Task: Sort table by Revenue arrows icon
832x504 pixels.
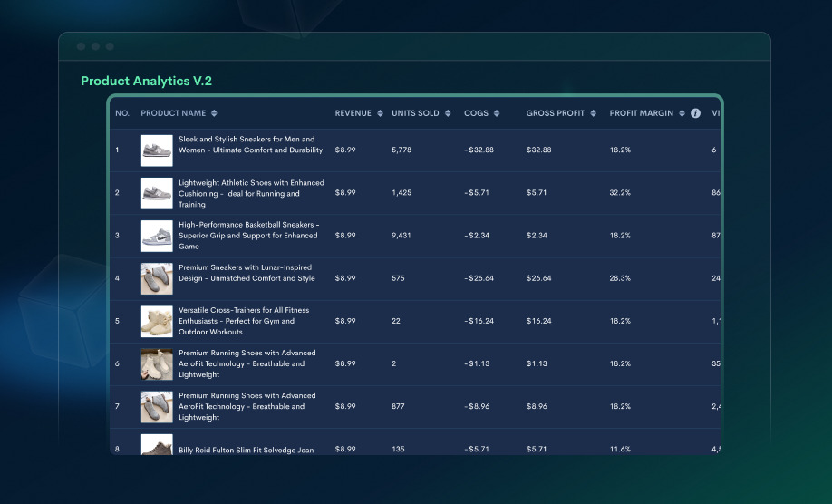Action: (x=379, y=113)
